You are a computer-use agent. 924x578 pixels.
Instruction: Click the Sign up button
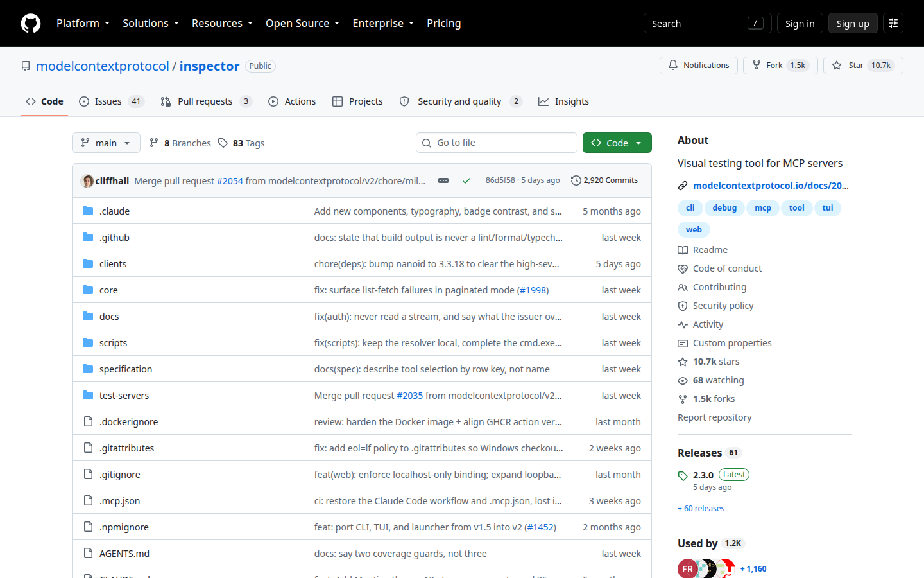coord(853,23)
